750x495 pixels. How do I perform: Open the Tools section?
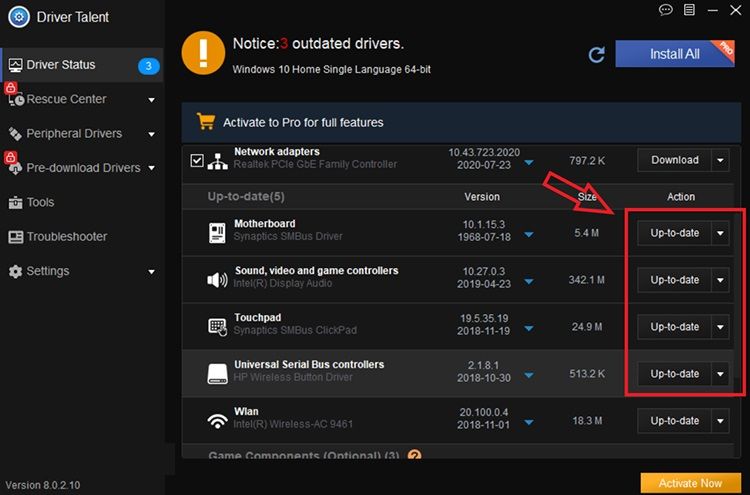point(82,203)
